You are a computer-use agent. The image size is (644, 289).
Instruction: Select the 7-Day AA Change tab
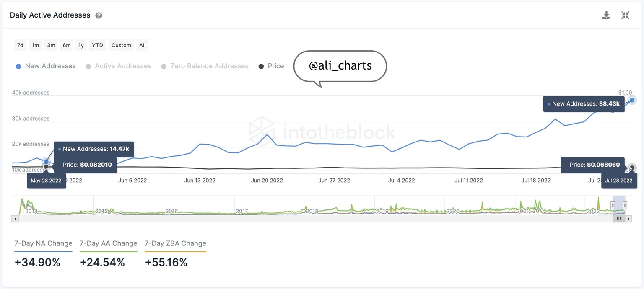tap(109, 244)
